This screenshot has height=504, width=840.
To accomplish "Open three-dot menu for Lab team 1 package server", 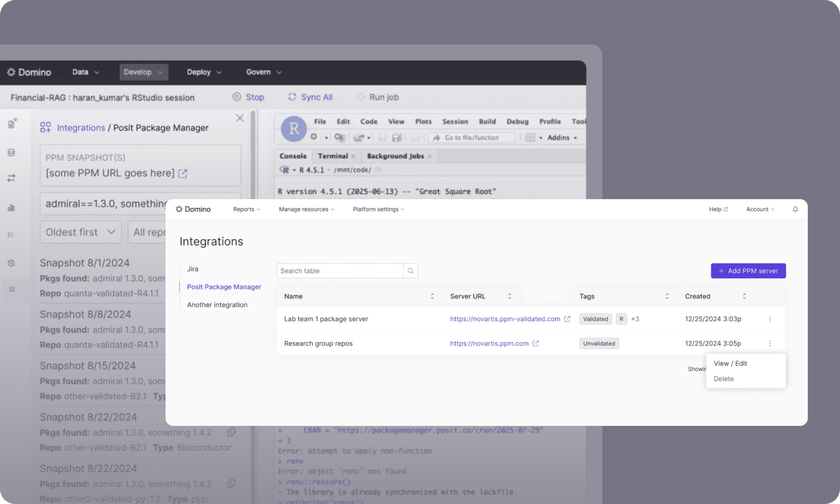I will point(770,319).
